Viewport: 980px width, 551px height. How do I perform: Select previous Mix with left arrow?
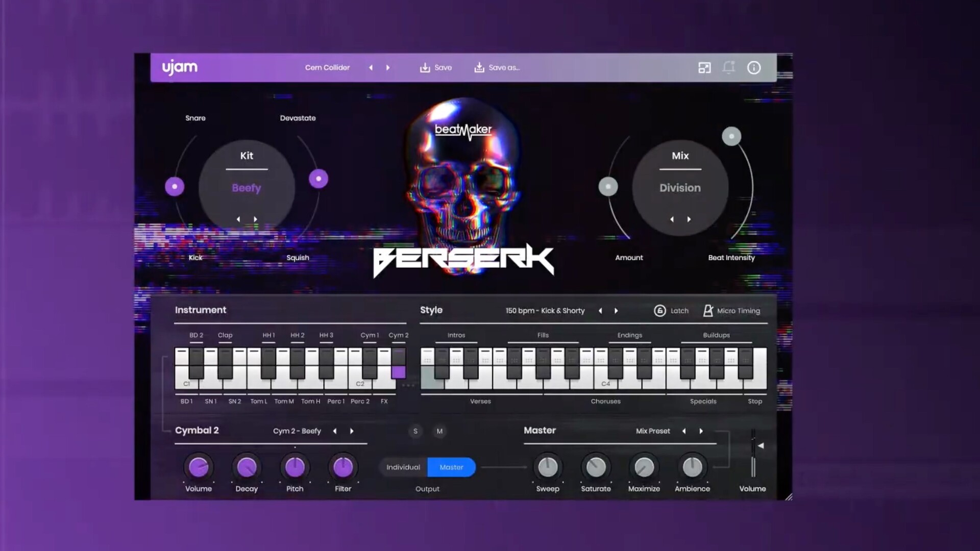coord(672,219)
